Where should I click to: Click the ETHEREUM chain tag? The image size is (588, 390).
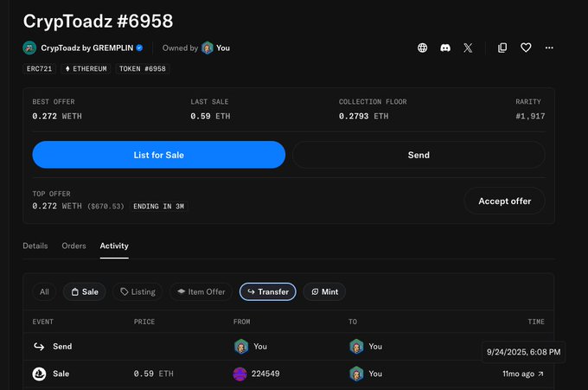tap(86, 68)
